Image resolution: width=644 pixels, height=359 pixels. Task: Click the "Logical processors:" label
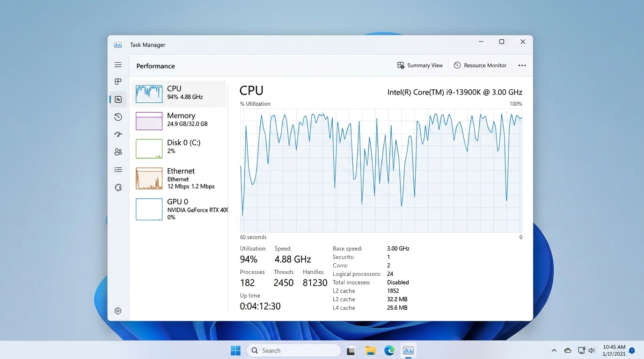[356, 274]
